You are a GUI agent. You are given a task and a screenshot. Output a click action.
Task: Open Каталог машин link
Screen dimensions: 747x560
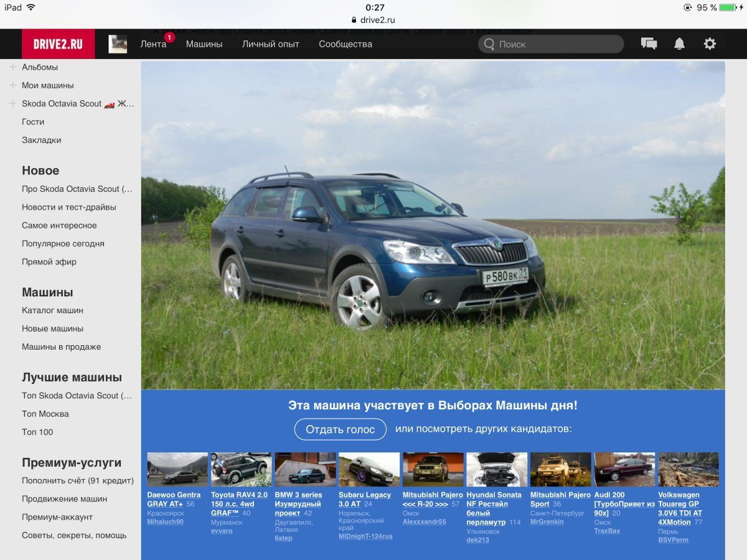coord(52,310)
